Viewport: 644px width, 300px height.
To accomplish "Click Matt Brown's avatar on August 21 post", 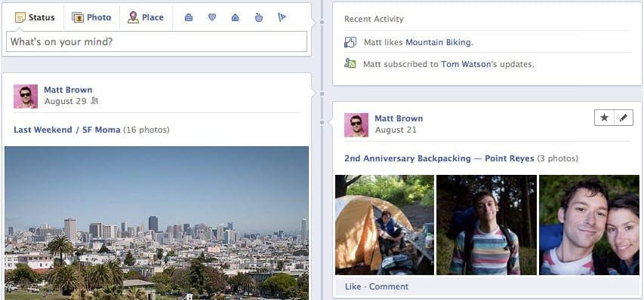I will 356,125.
